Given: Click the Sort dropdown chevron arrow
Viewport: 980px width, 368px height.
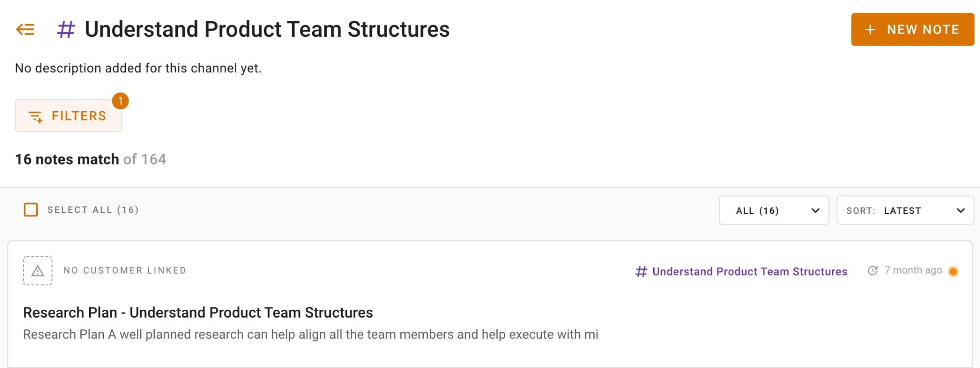Looking at the screenshot, I should [960, 210].
